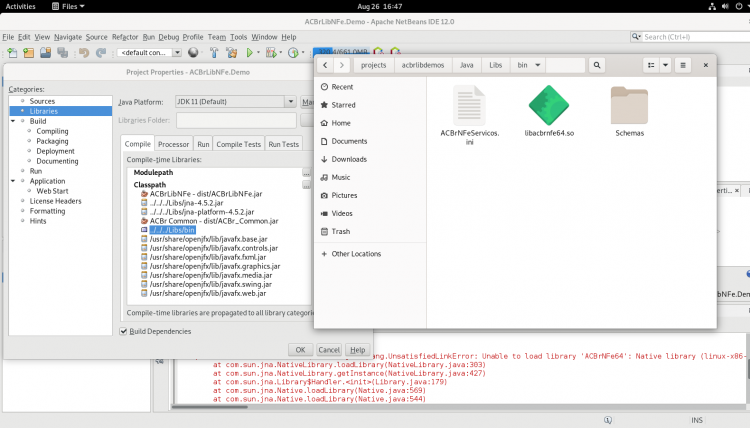
Task: Click the Libs path segment
Action: (x=496, y=65)
